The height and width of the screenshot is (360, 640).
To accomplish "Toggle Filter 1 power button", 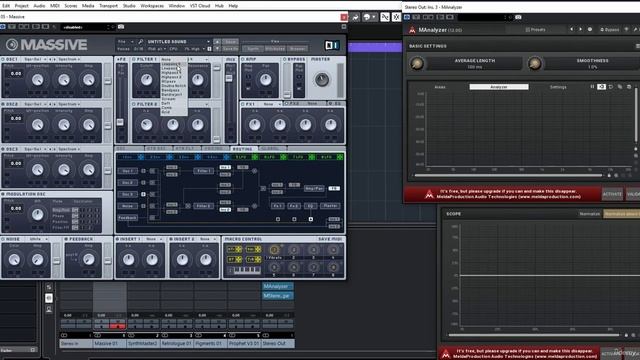I will click(134, 59).
